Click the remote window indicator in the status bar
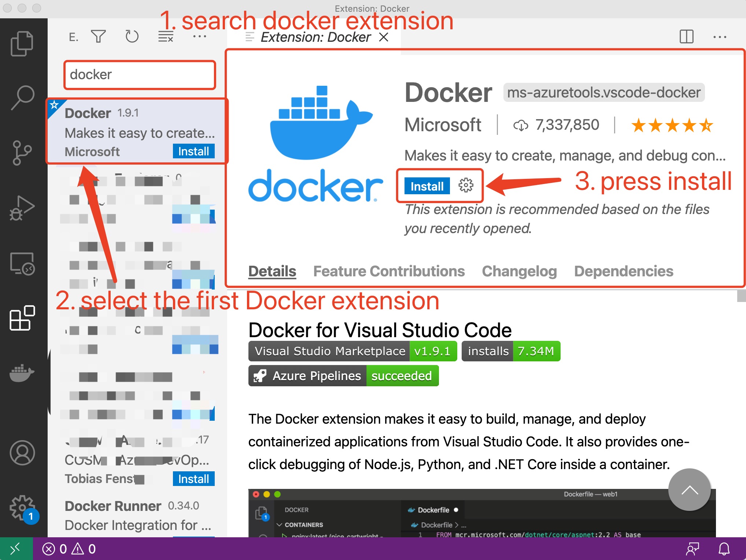The height and width of the screenshot is (560, 746). (16, 549)
